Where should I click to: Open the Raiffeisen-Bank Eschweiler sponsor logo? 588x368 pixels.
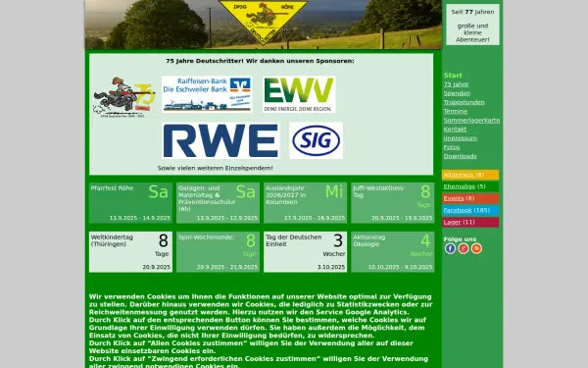coord(207,94)
